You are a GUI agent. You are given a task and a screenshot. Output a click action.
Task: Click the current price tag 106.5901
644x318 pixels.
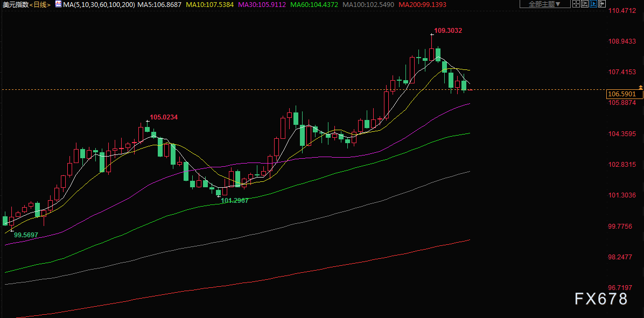tap(624, 94)
